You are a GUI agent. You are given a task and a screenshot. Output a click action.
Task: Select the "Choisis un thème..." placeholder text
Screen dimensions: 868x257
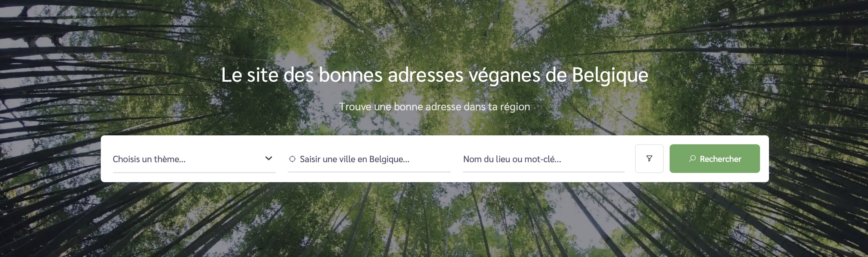(x=149, y=159)
